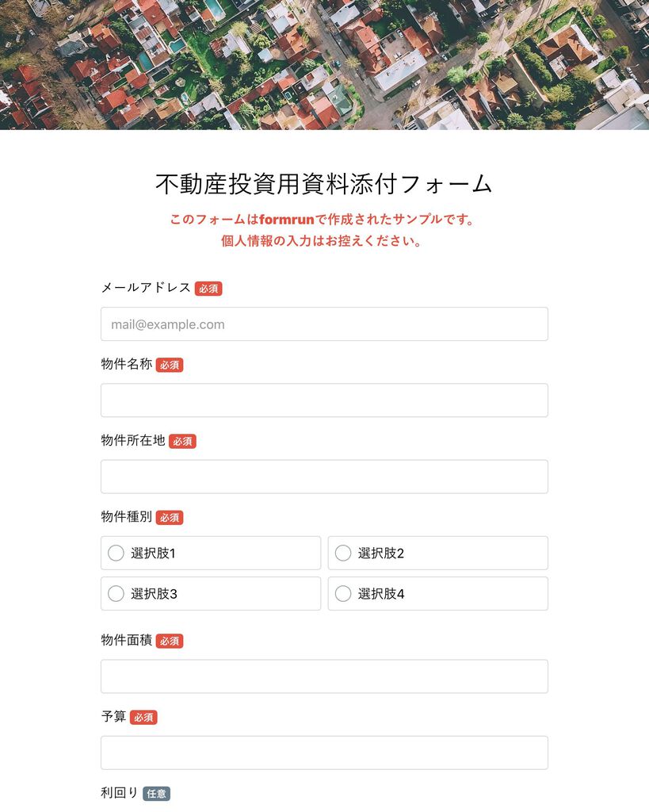Click the red 必須 badge beside メールアドレス
649x812 pixels.
pos(208,289)
